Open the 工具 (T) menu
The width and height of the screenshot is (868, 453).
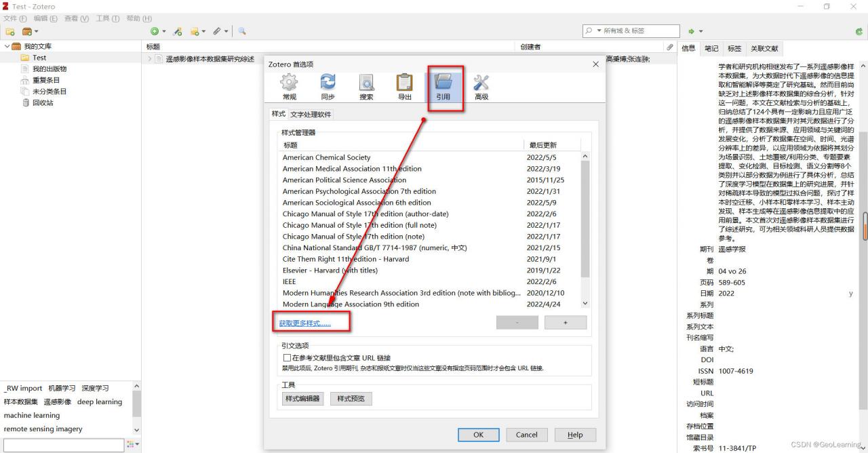(x=108, y=18)
